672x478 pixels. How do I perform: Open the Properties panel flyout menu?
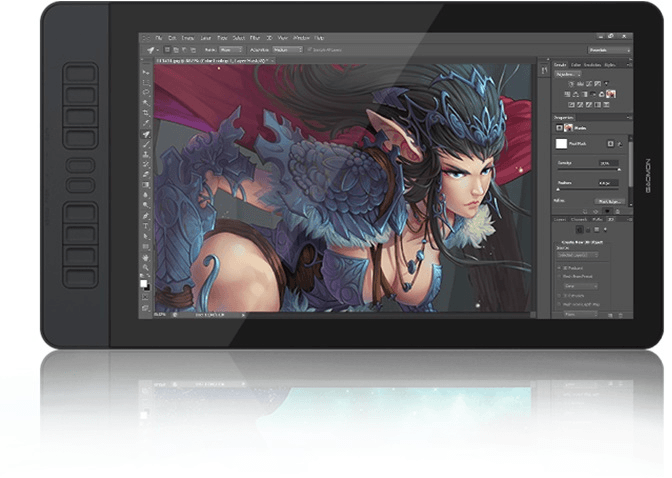pyautogui.click(x=629, y=117)
